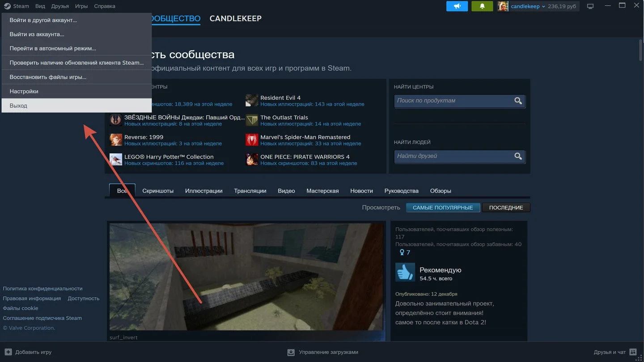644x362 pixels.
Task: Switch to the Новости tab
Action: (x=361, y=191)
